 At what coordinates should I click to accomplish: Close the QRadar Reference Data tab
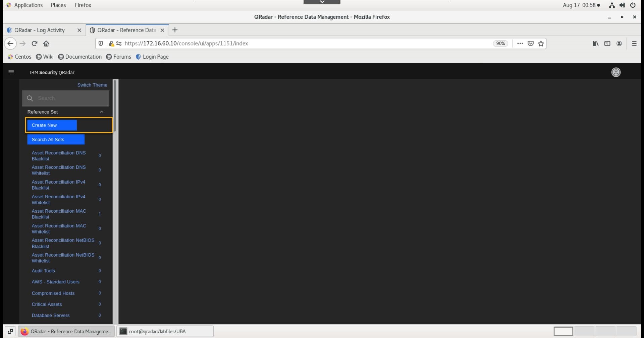click(162, 30)
